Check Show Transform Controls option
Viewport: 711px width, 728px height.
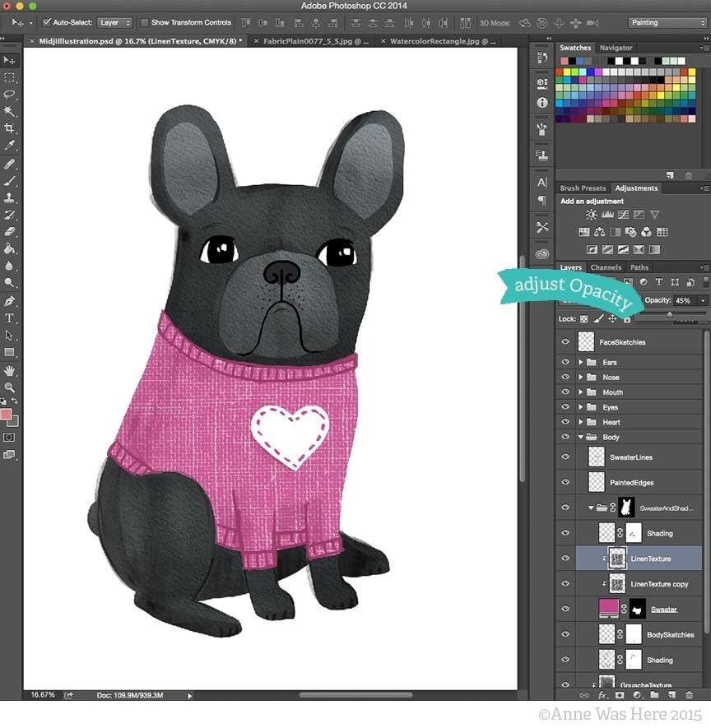[x=145, y=22]
